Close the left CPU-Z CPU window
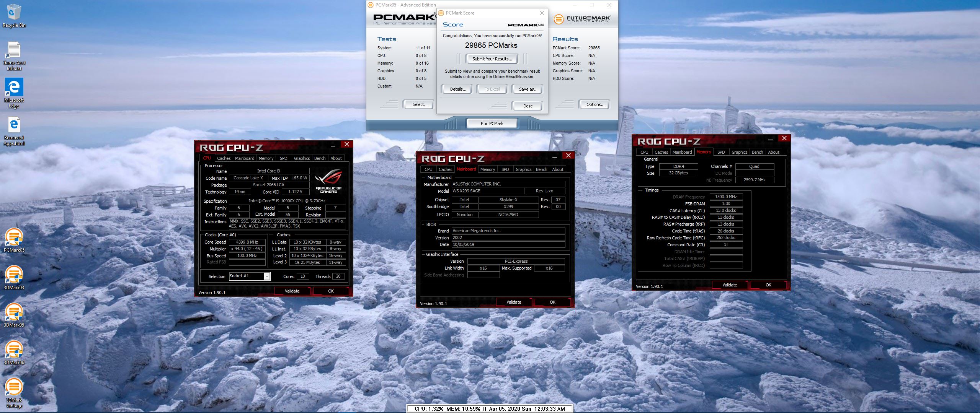This screenshot has height=413, width=980. pyautogui.click(x=346, y=144)
